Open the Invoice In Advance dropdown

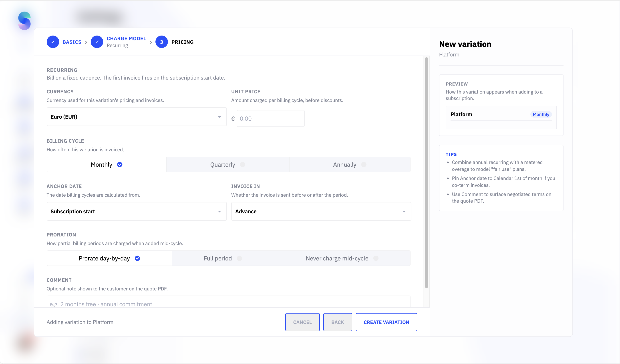pos(321,211)
